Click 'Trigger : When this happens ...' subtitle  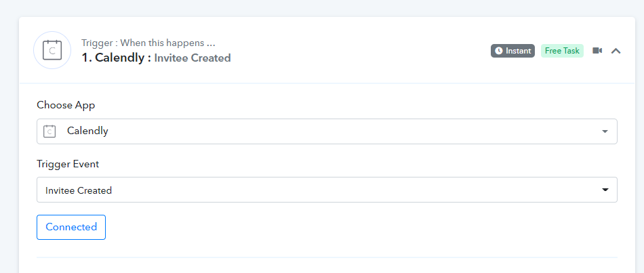(x=148, y=43)
